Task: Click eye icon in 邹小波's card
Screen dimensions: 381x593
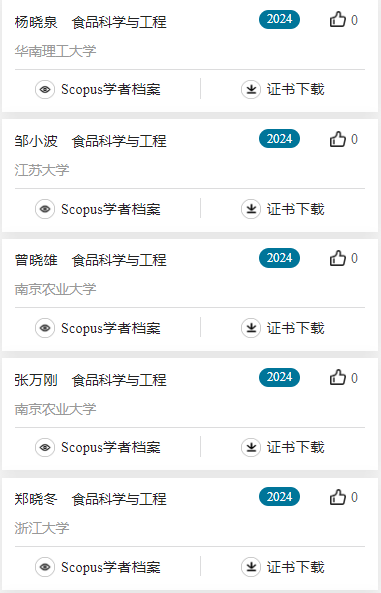Action: 45,209
